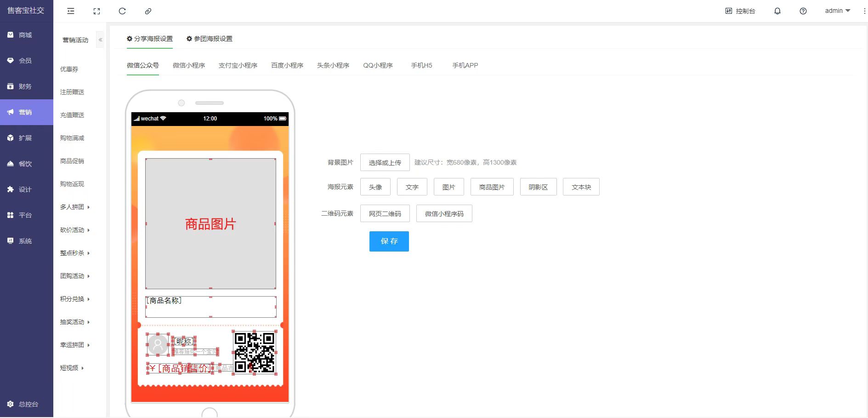Screen dimensions: 868x418
Task: Select the QR code on poster preview
Action: [255, 352]
